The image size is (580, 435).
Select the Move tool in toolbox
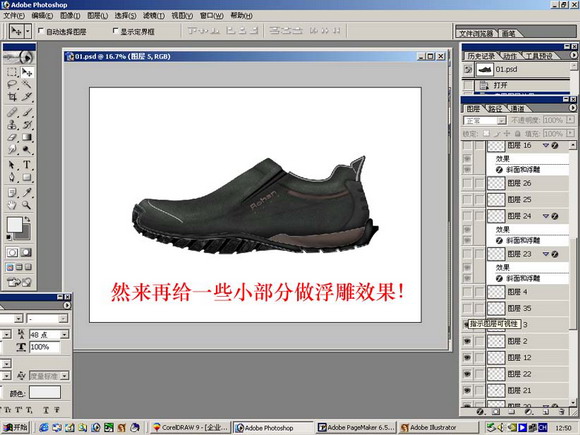27,72
